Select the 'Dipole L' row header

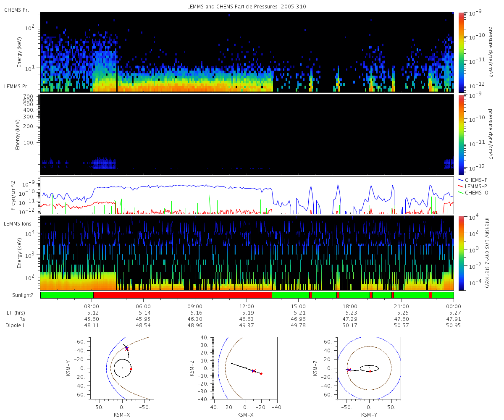(16, 325)
